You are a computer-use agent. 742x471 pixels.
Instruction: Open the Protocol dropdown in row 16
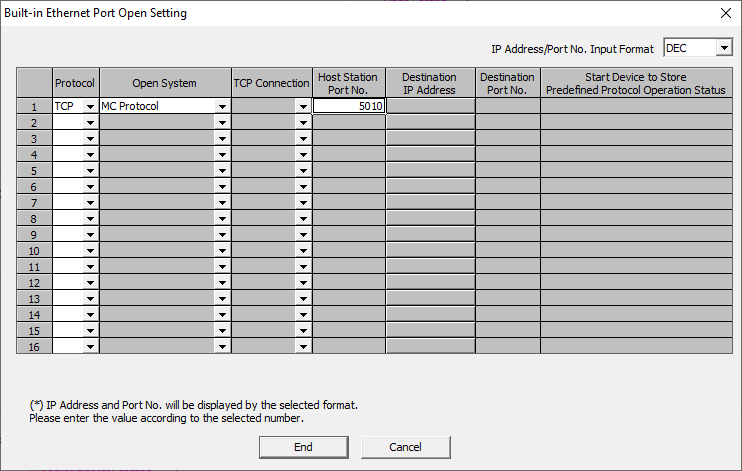[90, 346]
